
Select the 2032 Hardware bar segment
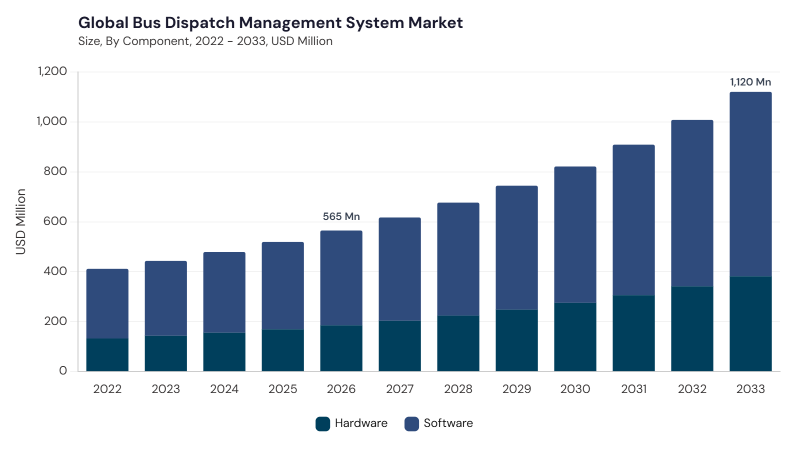coord(692,329)
